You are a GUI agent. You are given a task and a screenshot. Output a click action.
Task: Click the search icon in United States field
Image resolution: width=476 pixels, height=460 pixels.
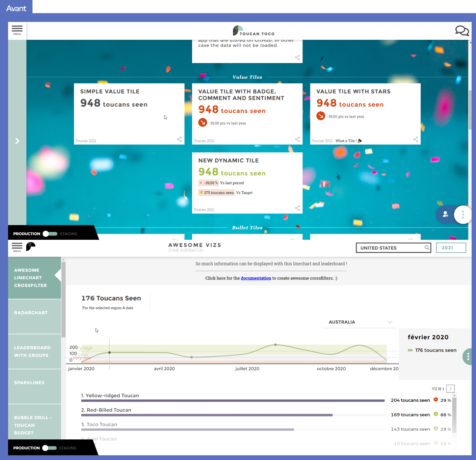point(427,248)
